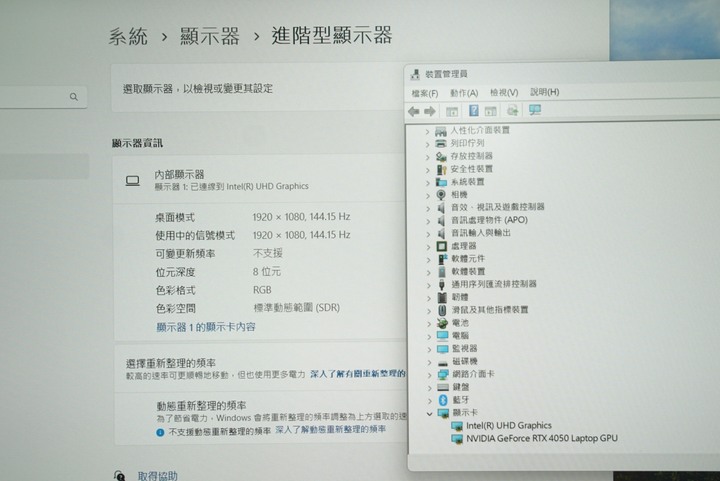
Task: Expand the 安全性裝置 category
Action: coord(428,170)
